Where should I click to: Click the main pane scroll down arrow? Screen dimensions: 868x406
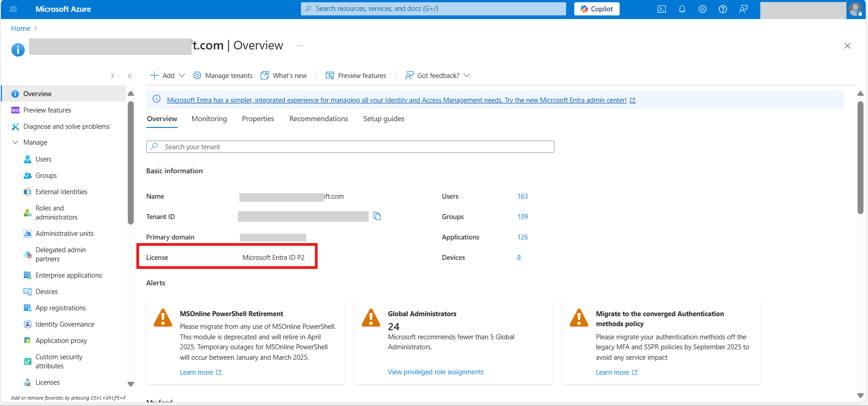(x=860, y=396)
